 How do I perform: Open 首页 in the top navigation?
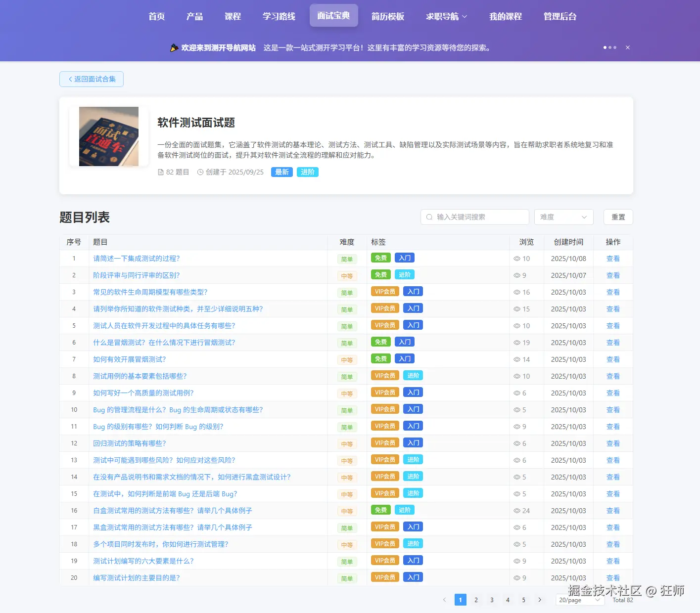157,16
